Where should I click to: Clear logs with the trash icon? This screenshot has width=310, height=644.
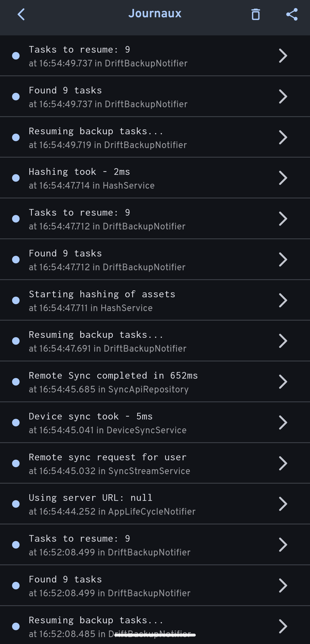[x=255, y=14]
